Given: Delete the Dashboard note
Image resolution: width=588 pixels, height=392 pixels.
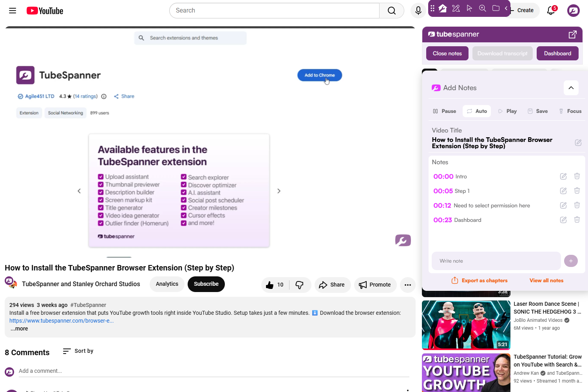Looking at the screenshot, I should pyautogui.click(x=577, y=220).
